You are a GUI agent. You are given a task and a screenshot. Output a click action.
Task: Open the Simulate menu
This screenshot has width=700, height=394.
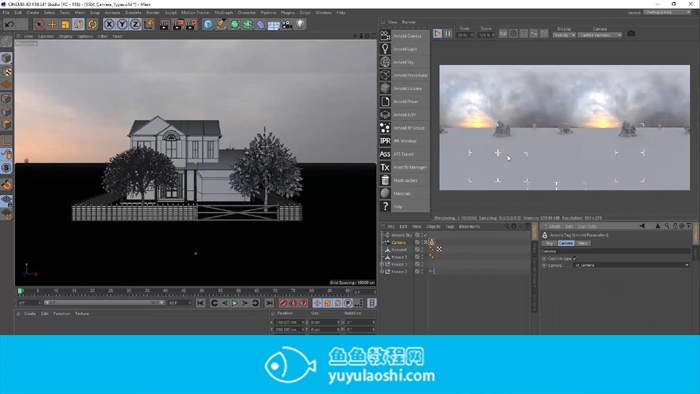click(133, 12)
